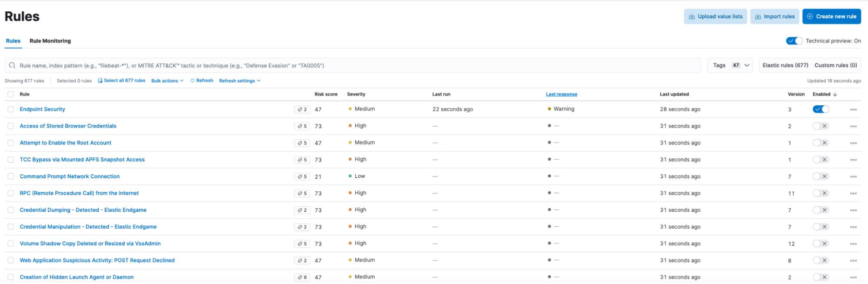Show tags badge for Credential Dumping rule
This screenshot has width=868, height=284.
coord(302,210)
